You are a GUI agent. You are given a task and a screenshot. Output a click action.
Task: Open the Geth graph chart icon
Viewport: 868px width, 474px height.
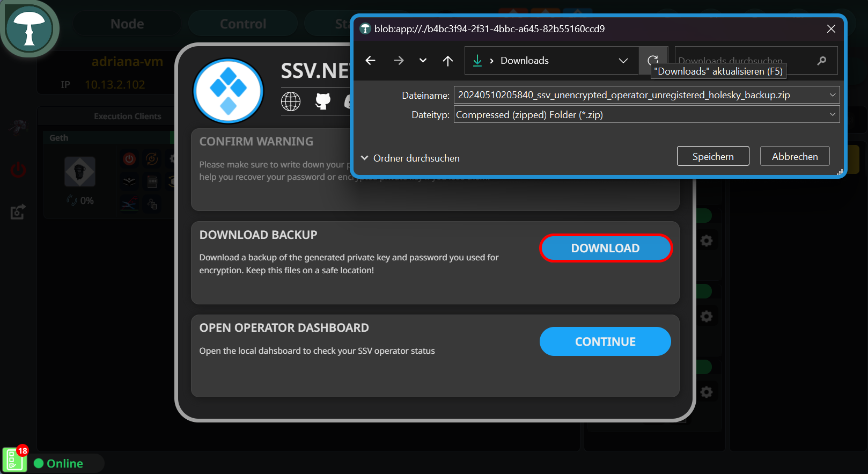[x=129, y=204]
